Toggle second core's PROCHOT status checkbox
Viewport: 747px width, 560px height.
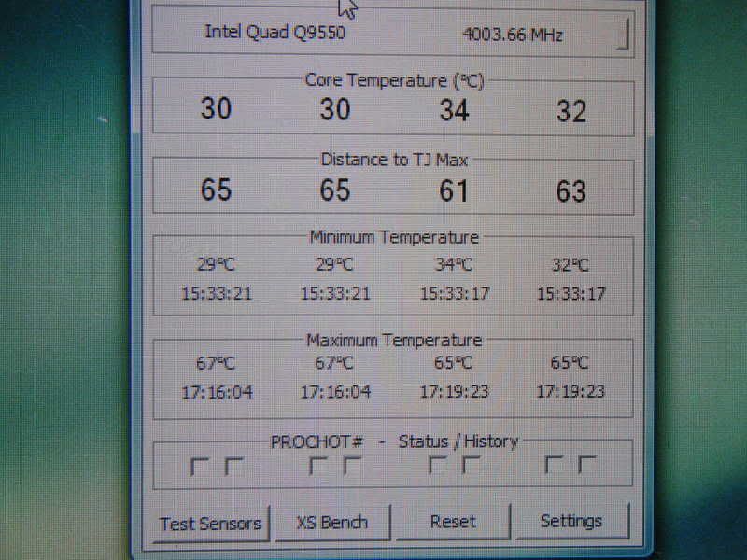coord(317,465)
